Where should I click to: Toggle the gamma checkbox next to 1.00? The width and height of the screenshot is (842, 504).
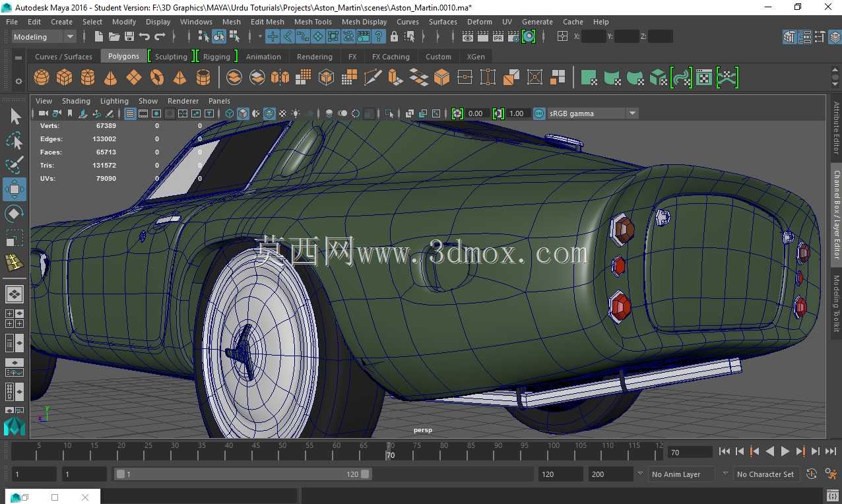(x=498, y=113)
